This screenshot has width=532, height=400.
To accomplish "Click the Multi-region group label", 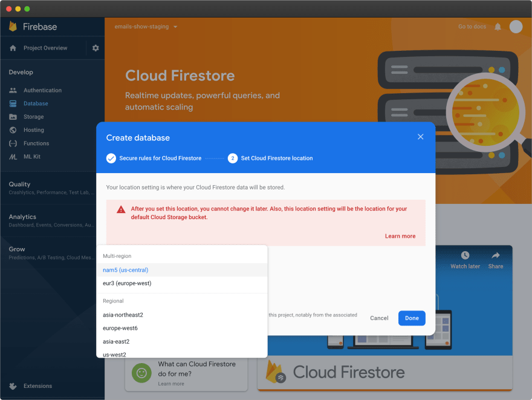I will (x=117, y=256).
